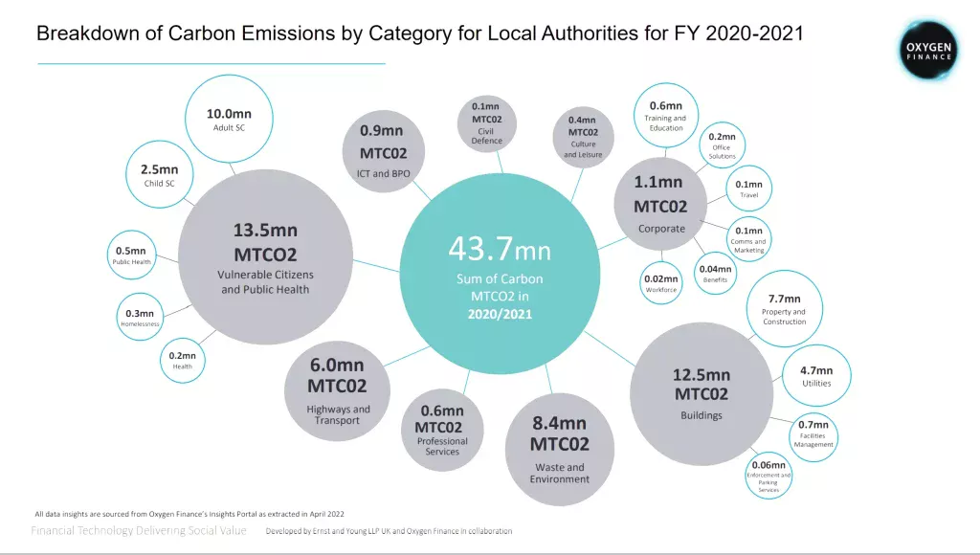Click the Oxygen Finance logo

pos(928,50)
